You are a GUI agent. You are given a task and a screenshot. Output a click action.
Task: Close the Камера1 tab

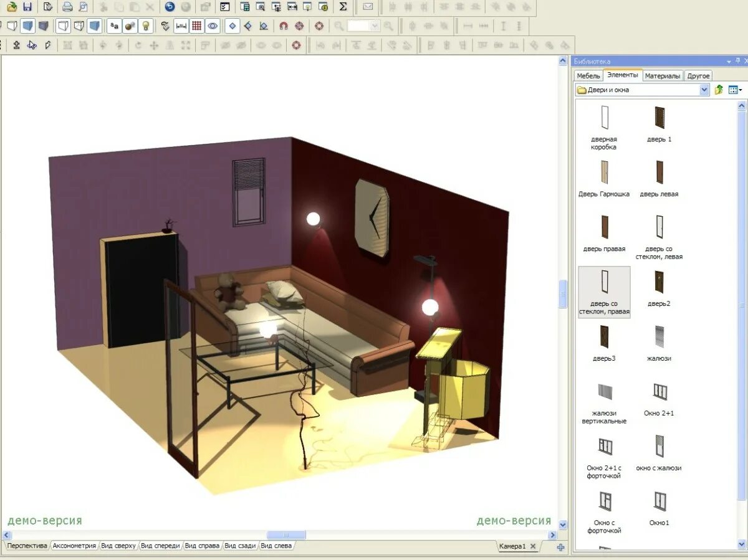tap(533, 546)
